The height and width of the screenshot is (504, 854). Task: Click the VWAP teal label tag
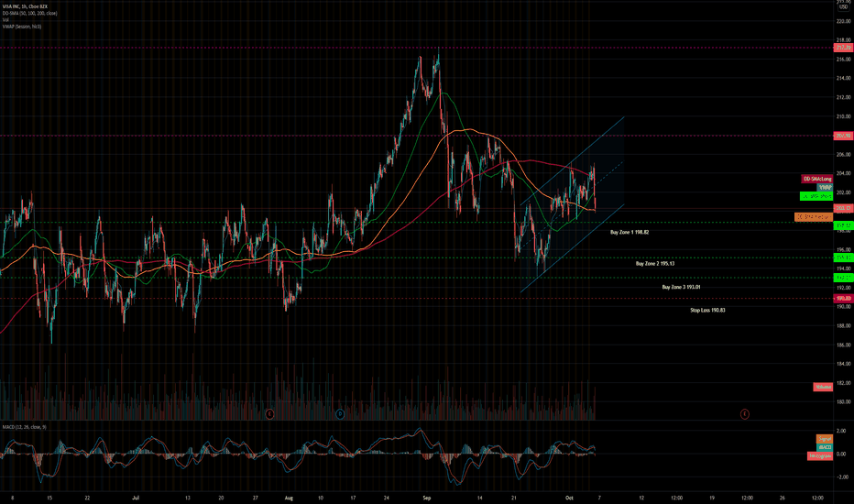(x=825, y=188)
